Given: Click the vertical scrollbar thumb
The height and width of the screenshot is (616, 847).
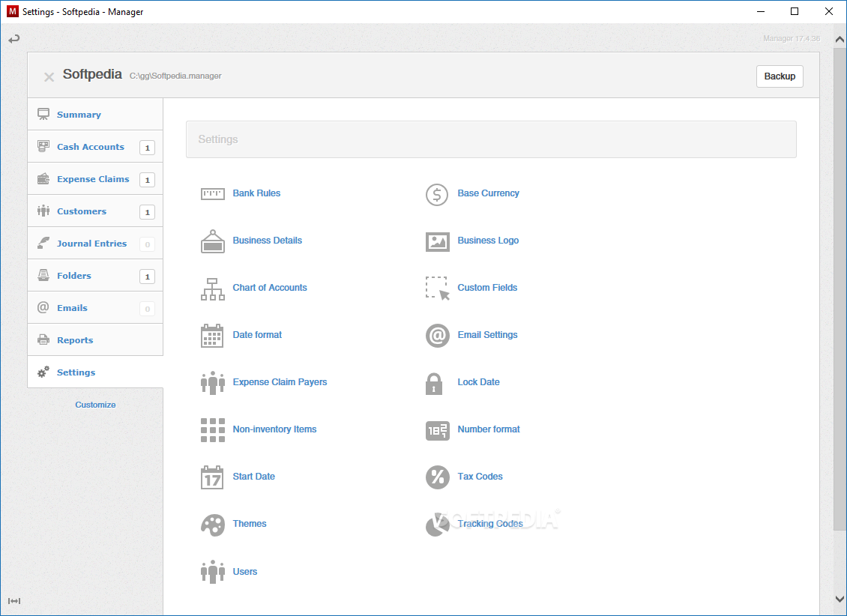Looking at the screenshot, I should point(840,288).
